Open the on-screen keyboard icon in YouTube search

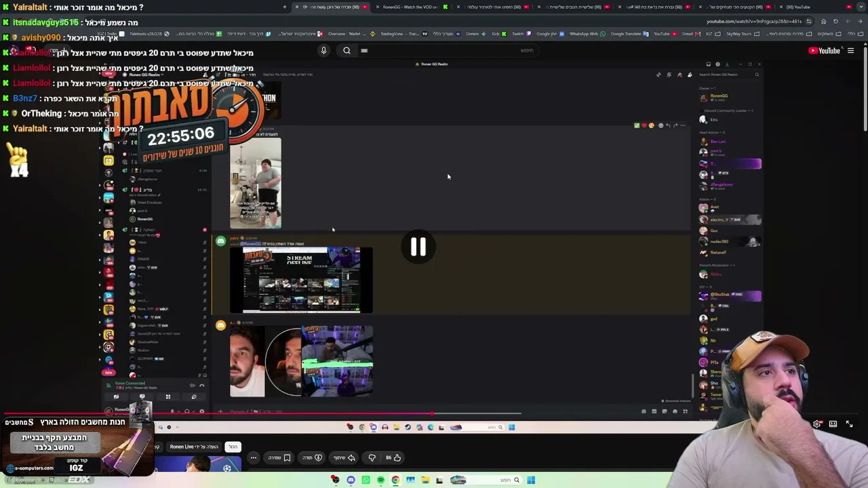coord(364,50)
